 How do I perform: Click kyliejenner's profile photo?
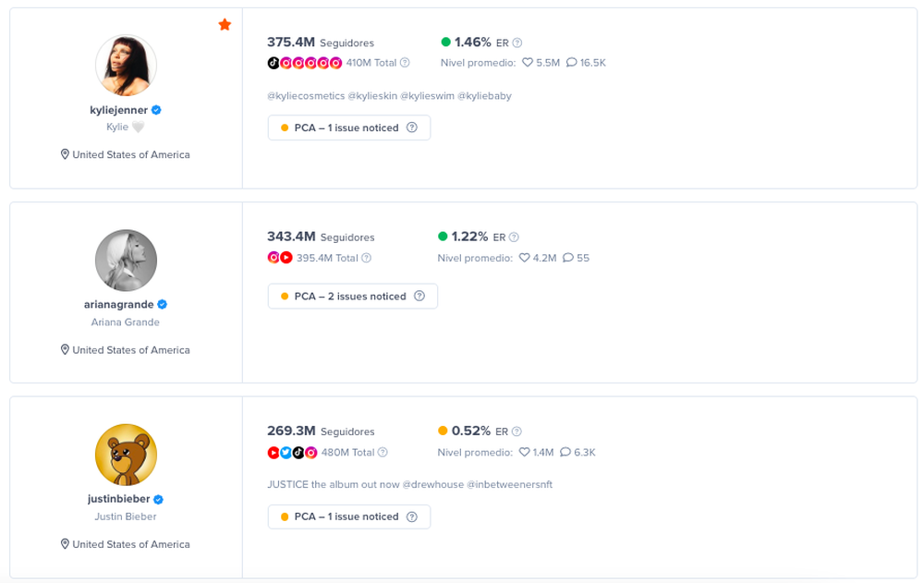pyautogui.click(x=126, y=65)
